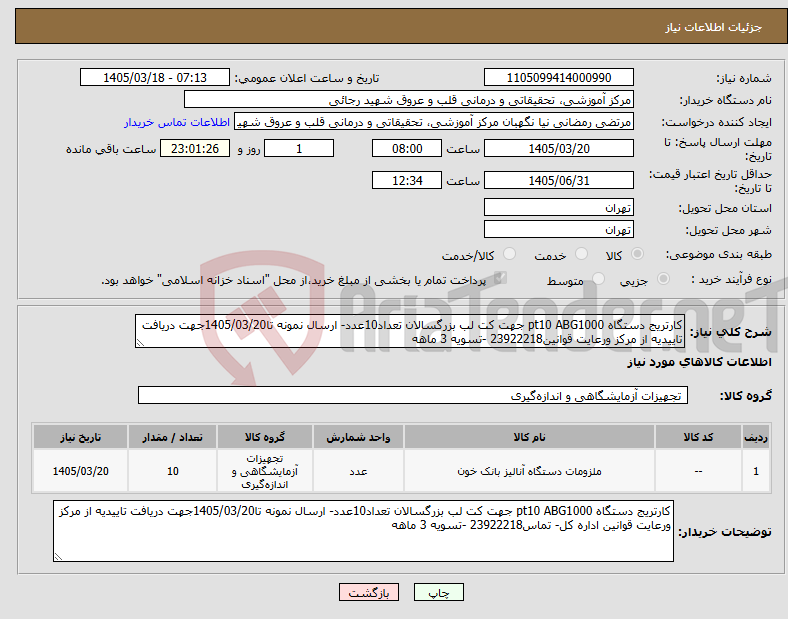Open the اطلاعات تماس خریدار link
788x619 pixels.
coord(177,122)
